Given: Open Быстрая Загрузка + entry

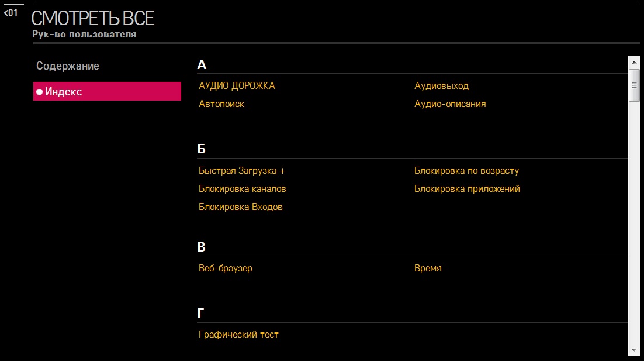Looking at the screenshot, I should coord(242,171).
